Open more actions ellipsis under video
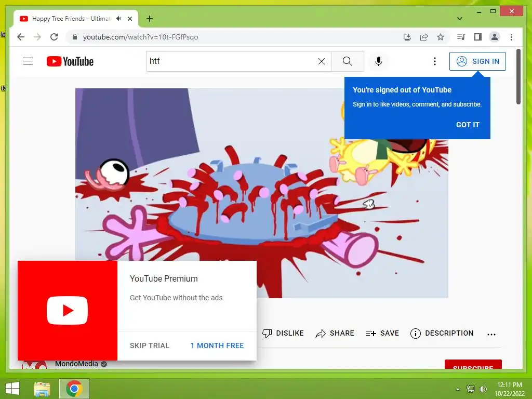This screenshot has height=399, width=532. pos(491,334)
